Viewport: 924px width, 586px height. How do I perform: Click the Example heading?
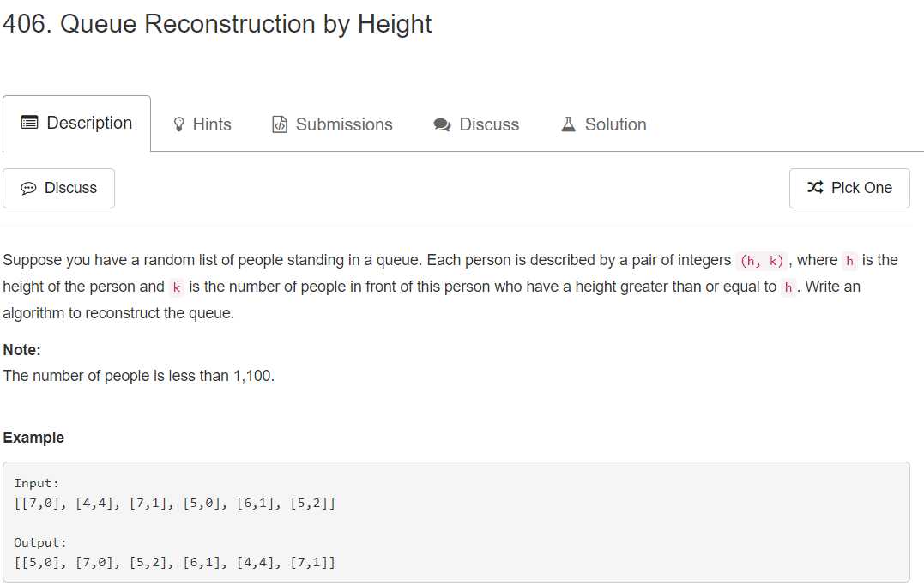(33, 438)
